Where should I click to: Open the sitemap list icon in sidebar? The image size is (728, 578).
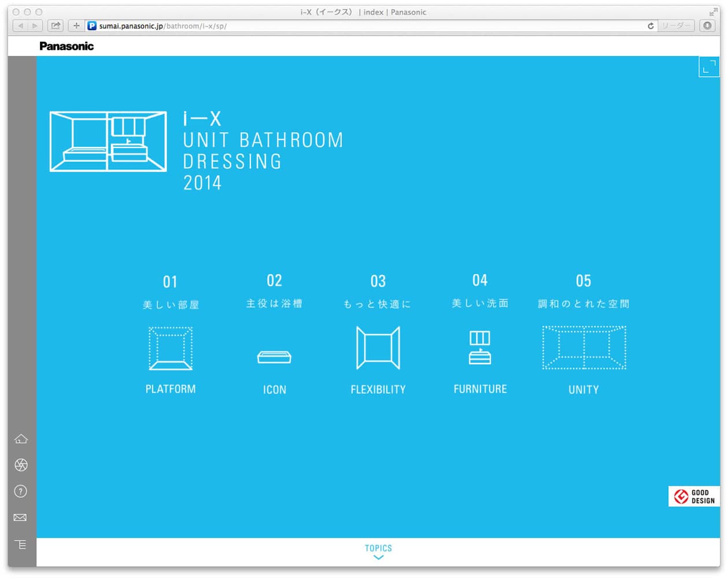click(x=21, y=544)
